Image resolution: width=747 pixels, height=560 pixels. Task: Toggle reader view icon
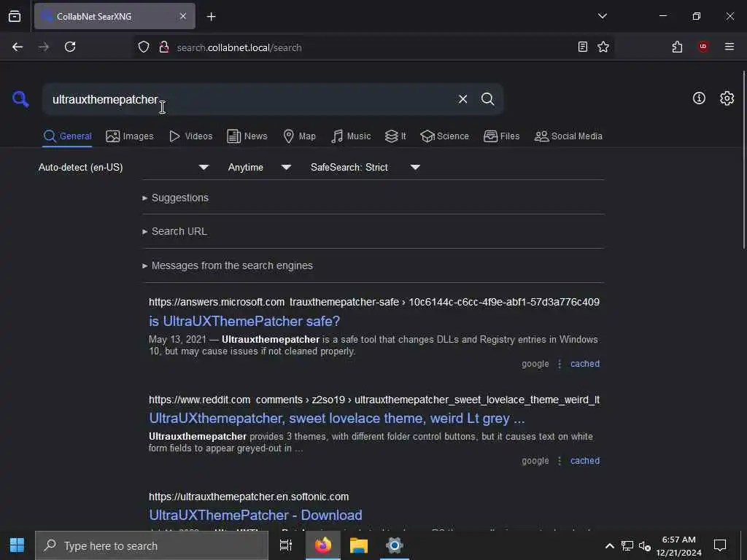[582, 47]
